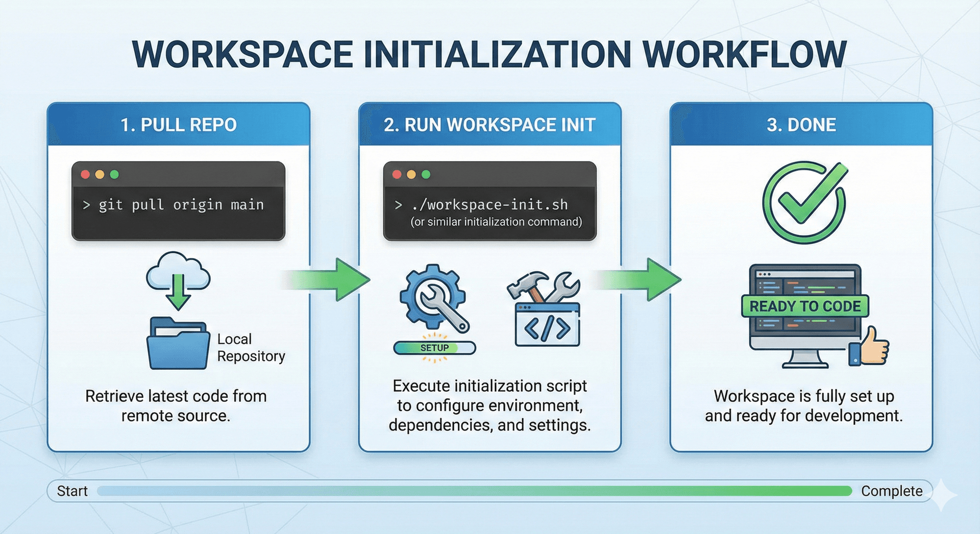
Task: Click the SETUP progress pill label
Action: (x=434, y=348)
